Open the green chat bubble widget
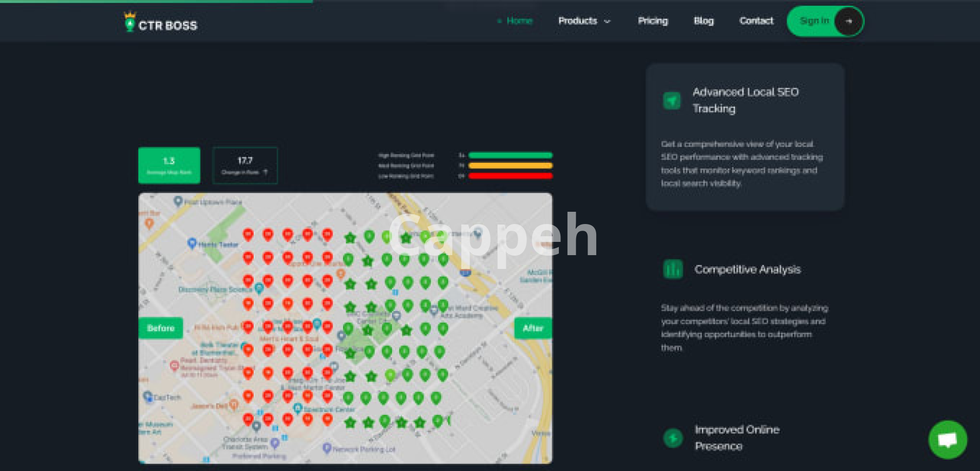Screen dimensions: 980x471 [x=947, y=439]
